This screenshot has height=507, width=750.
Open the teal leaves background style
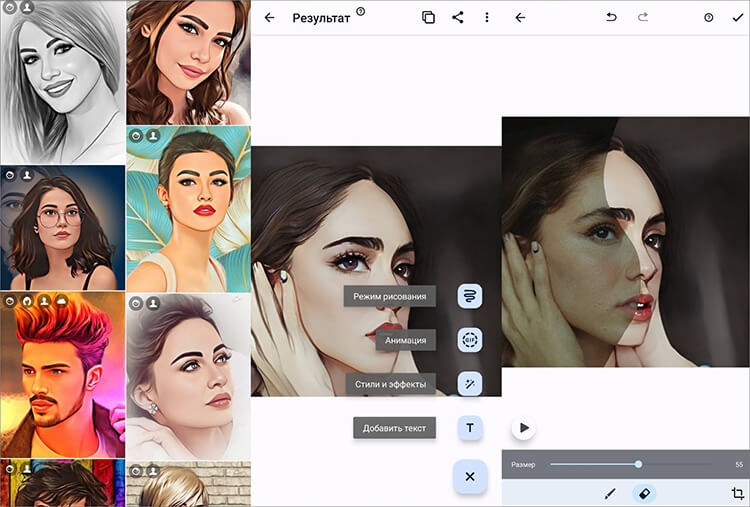tap(188, 209)
